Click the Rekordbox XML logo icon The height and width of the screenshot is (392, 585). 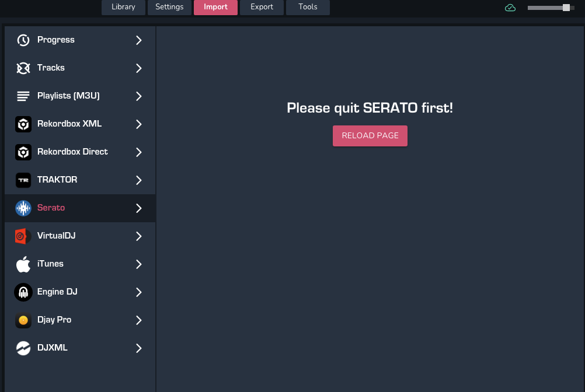(x=23, y=124)
